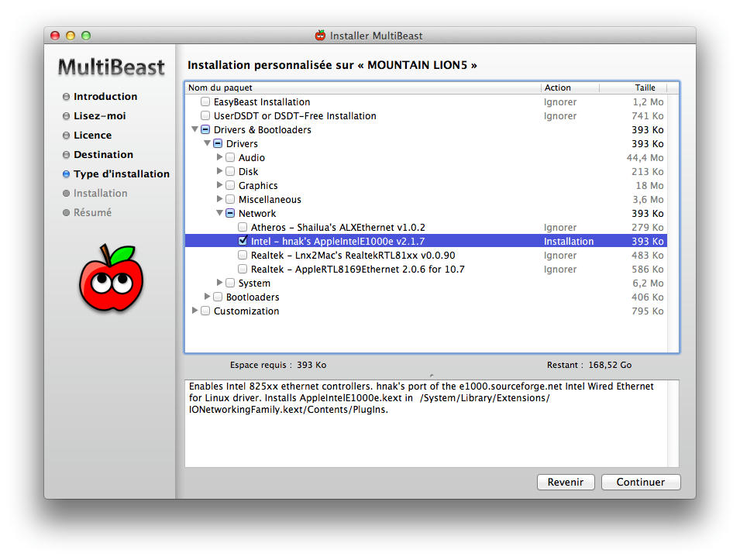Click the Revenir button
Screen dimensions: 740x560
coord(566,482)
